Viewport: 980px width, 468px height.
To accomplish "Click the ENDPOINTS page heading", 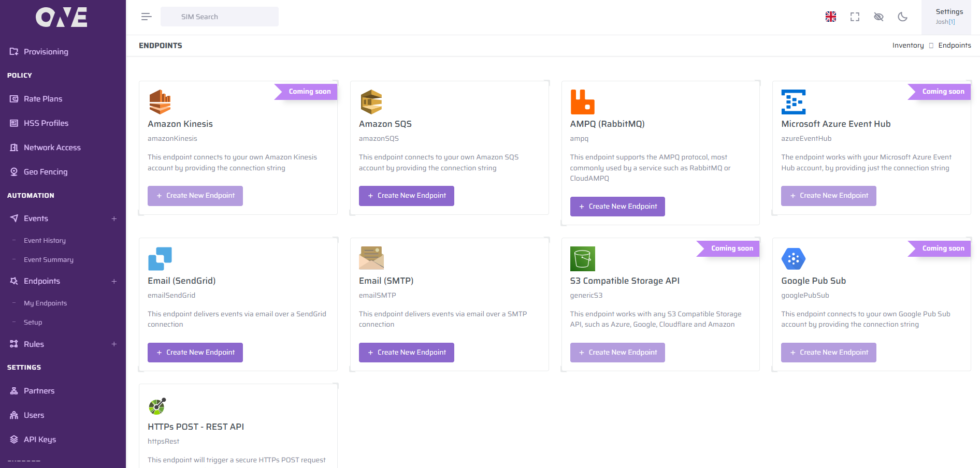I will point(161,46).
